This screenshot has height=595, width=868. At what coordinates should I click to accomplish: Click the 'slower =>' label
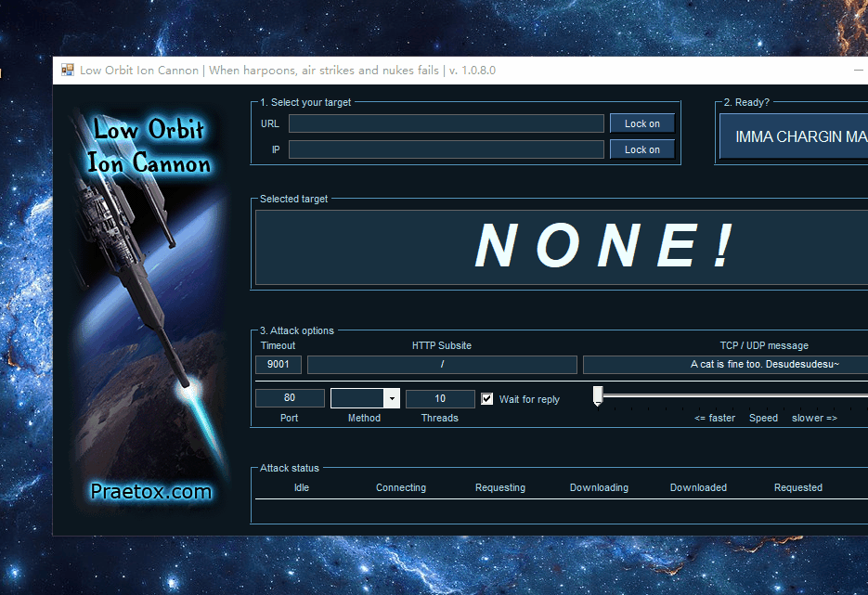tap(814, 418)
